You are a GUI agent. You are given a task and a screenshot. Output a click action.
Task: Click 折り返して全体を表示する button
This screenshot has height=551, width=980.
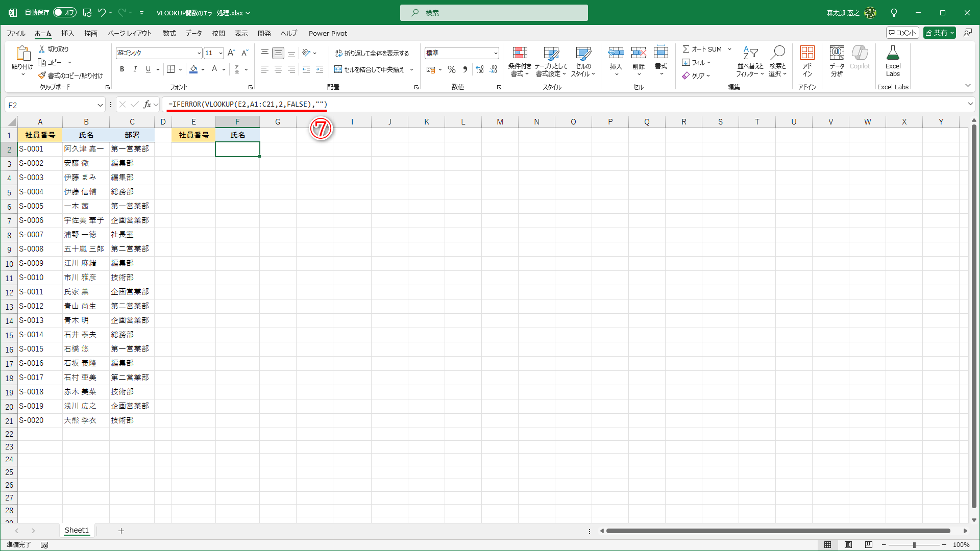pyautogui.click(x=373, y=53)
